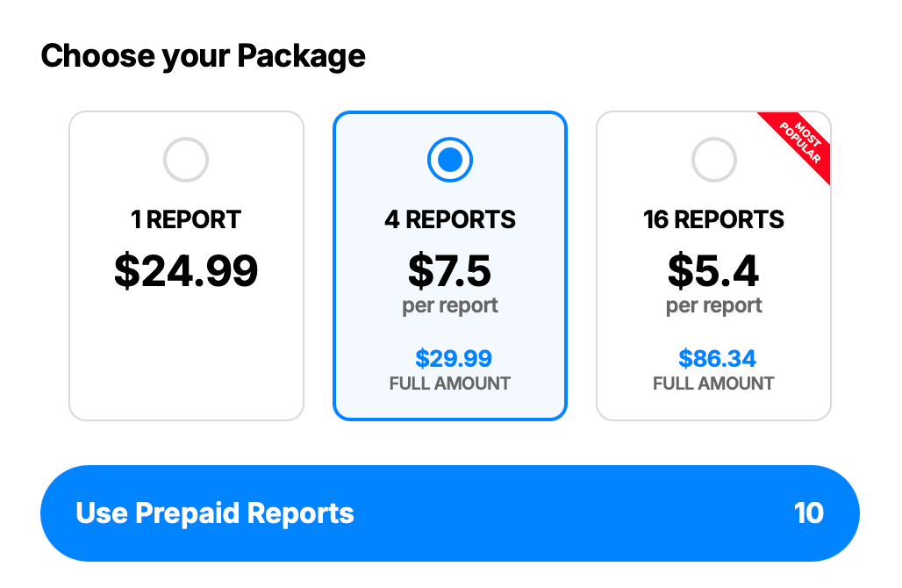
Task: Click per report text under $5.4
Action: pos(714,305)
